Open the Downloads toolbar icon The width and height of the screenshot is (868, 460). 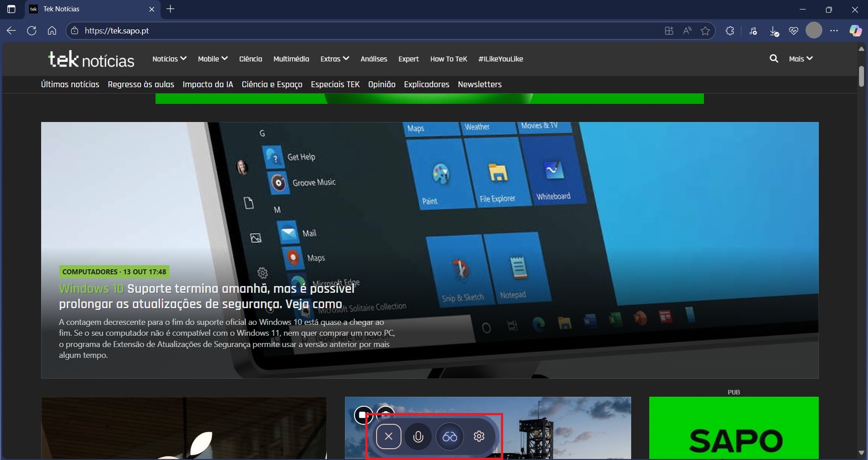[x=774, y=31]
